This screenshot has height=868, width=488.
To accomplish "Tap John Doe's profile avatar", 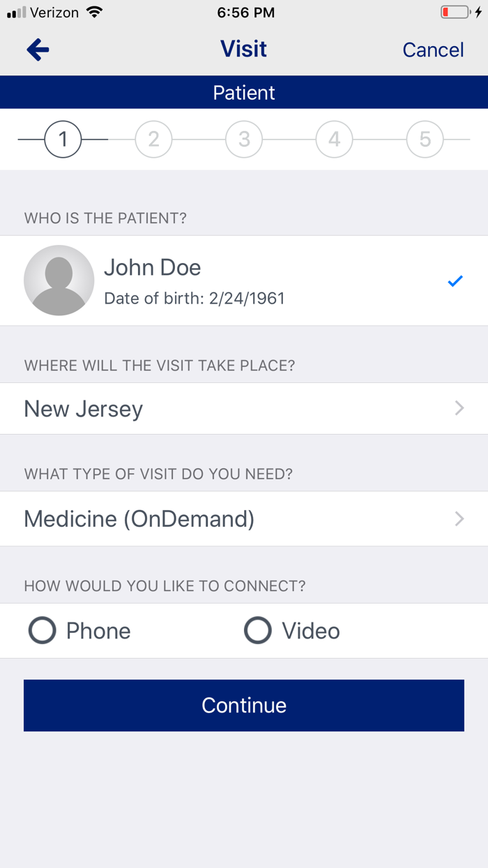I will 59,280.
